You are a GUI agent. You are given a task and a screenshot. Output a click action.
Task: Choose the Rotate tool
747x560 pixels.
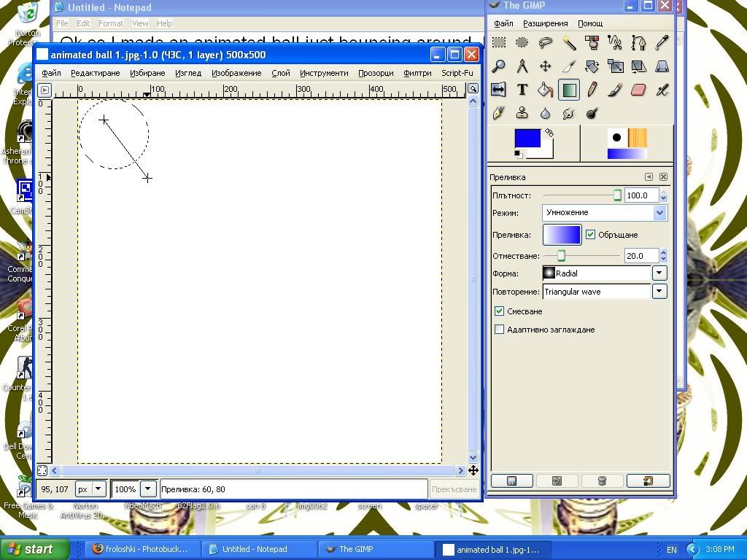coord(592,66)
